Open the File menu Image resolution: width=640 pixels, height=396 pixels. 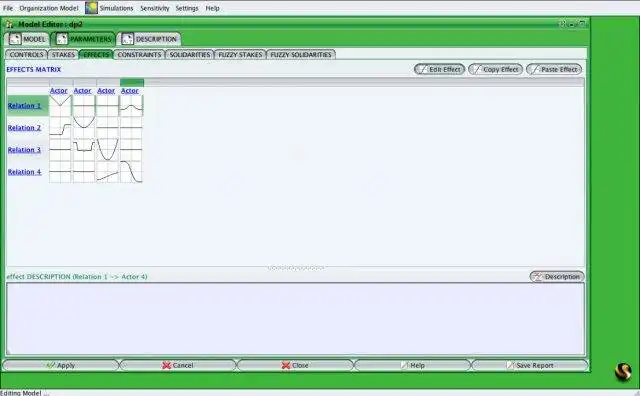tap(8, 8)
